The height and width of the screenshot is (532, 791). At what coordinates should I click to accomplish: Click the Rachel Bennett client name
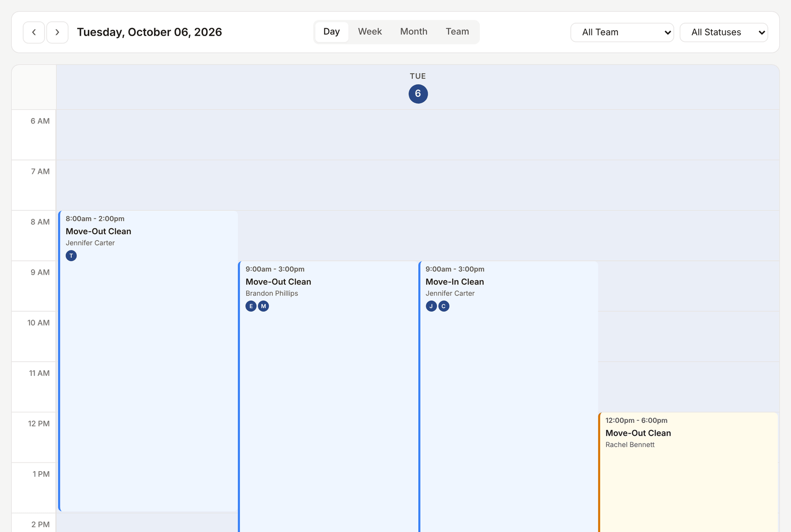630,445
